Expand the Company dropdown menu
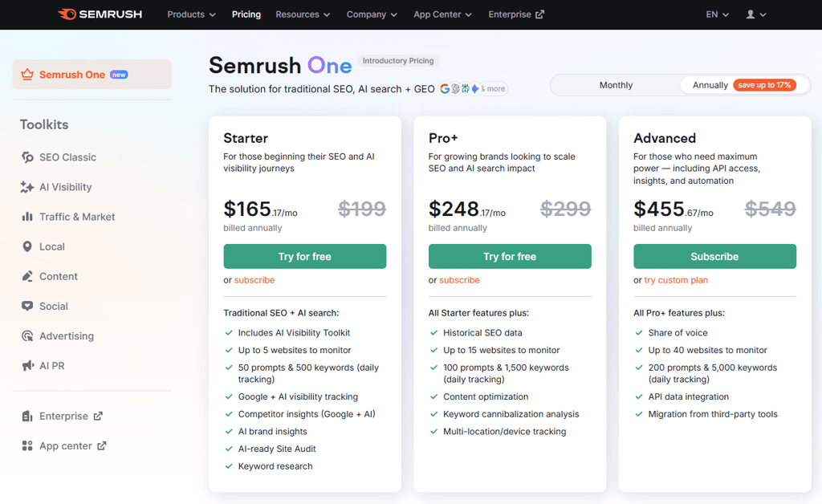Image resolution: width=822 pixels, height=504 pixels. click(372, 14)
